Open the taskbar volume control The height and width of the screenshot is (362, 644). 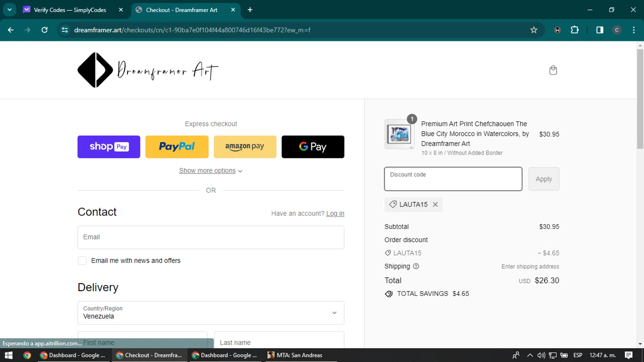click(x=541, y=355)
